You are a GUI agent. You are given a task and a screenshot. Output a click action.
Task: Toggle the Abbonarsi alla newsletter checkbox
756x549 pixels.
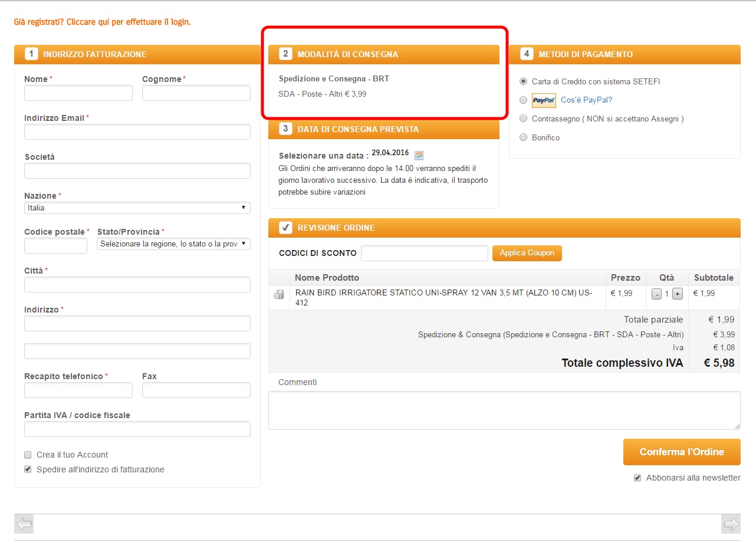(637, 478)
